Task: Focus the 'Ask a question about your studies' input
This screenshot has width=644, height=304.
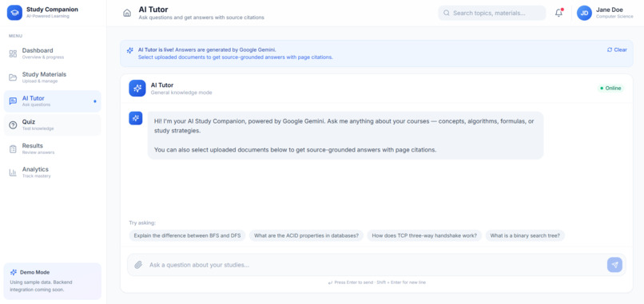Action: pos(376,265)
